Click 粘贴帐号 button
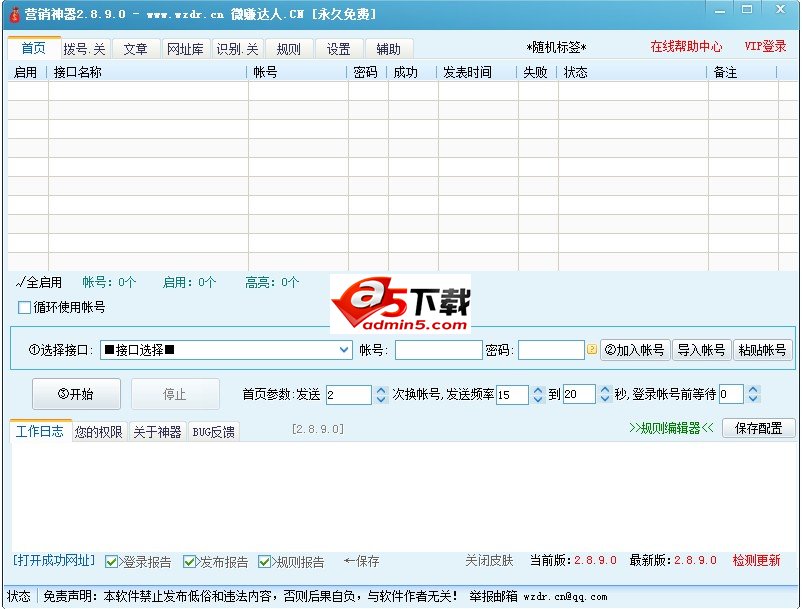The image size is (802, 609). 763,350
